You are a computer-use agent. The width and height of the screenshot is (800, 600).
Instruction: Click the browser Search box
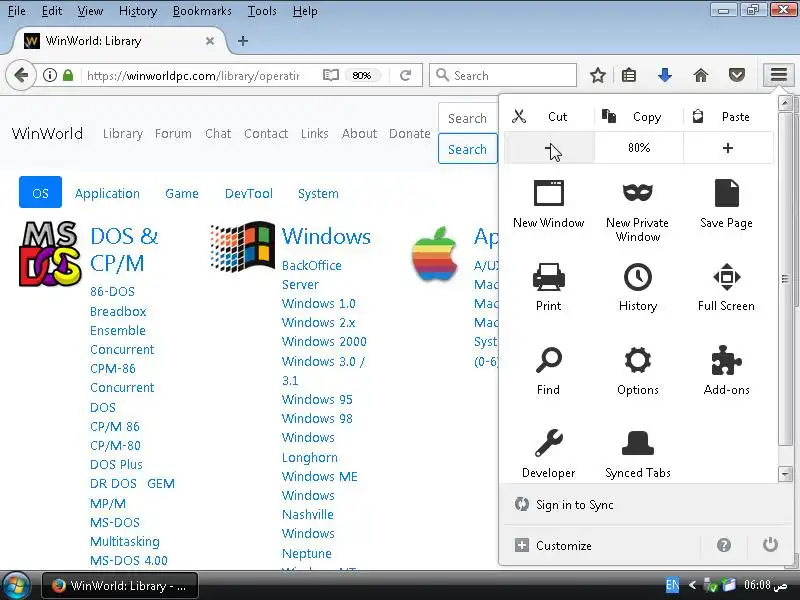coord(503,76)
